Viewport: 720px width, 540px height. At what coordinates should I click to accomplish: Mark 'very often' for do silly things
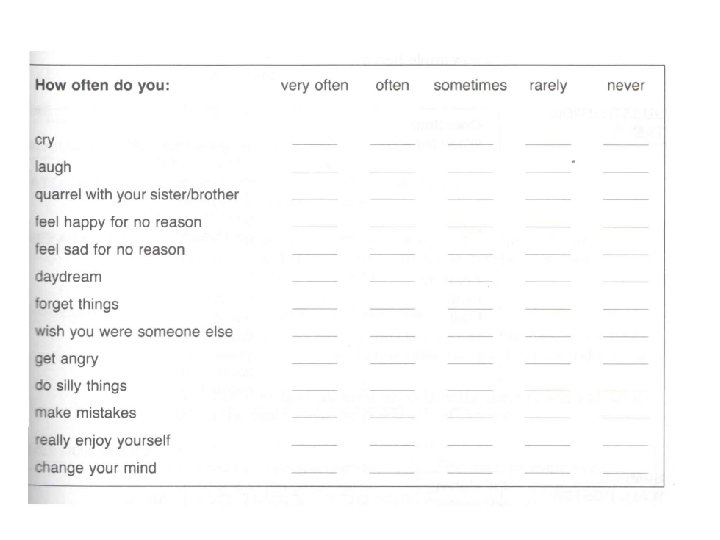click(314, 388)
